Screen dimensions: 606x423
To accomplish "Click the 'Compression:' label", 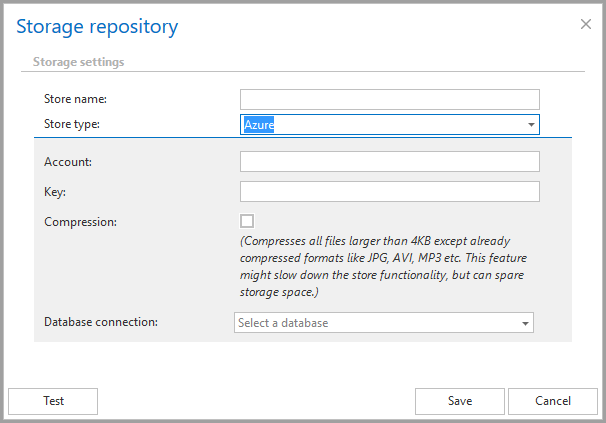I will click(81, 221).
